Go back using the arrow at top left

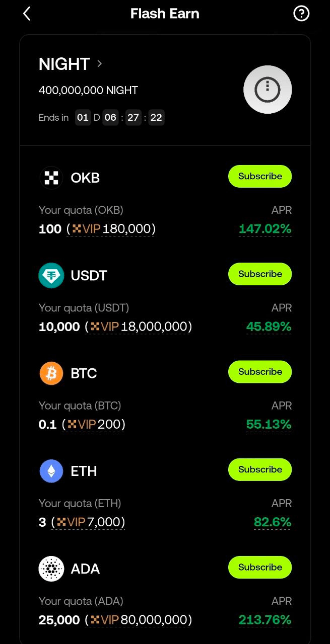26,14
